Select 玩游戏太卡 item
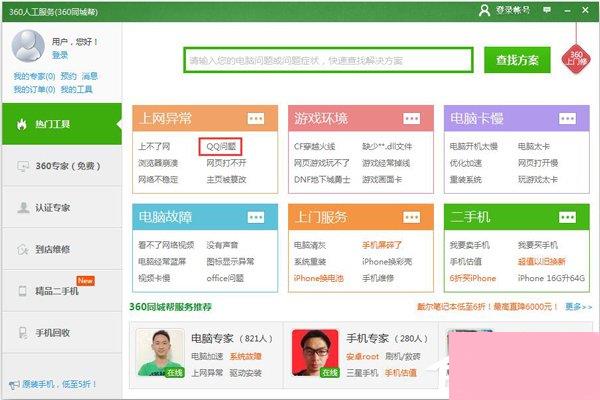The height and width of the screenshot is (400, 600). [x=538, y=180]
